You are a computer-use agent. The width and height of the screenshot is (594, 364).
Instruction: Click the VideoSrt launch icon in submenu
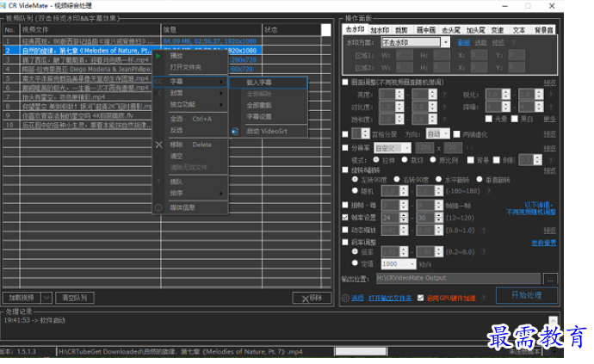(234, 130)
